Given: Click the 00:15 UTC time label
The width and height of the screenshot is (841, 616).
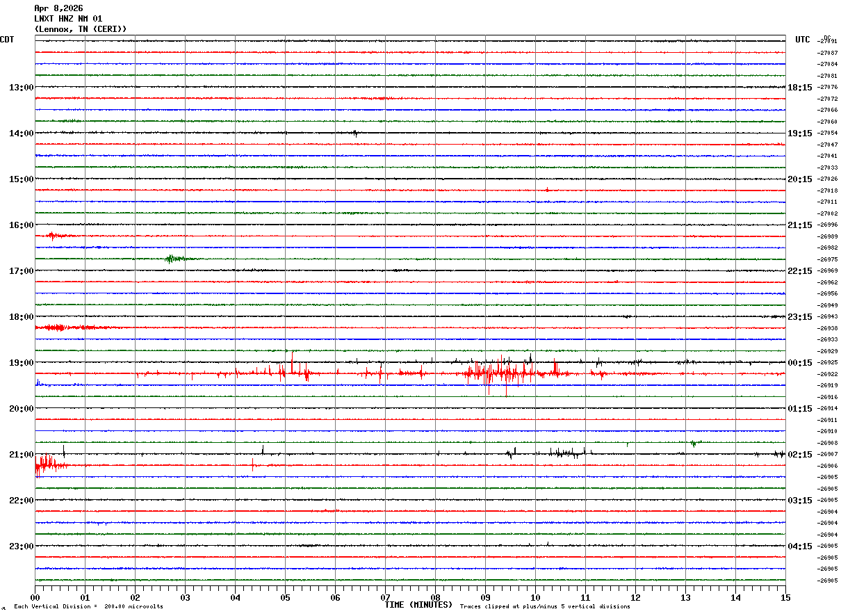Looking at the screenshot, I should 800,362.
